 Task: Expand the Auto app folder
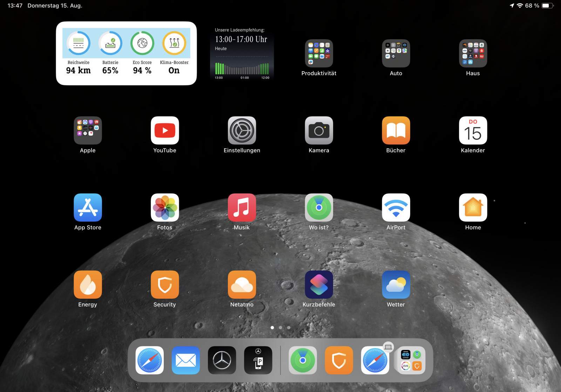(396, 53)
